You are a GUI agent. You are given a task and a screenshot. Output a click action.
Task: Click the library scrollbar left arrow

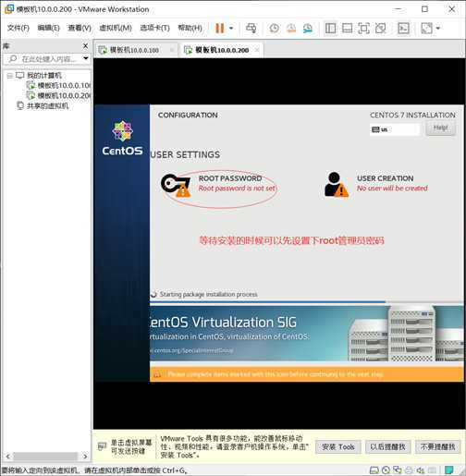point(8,457)
